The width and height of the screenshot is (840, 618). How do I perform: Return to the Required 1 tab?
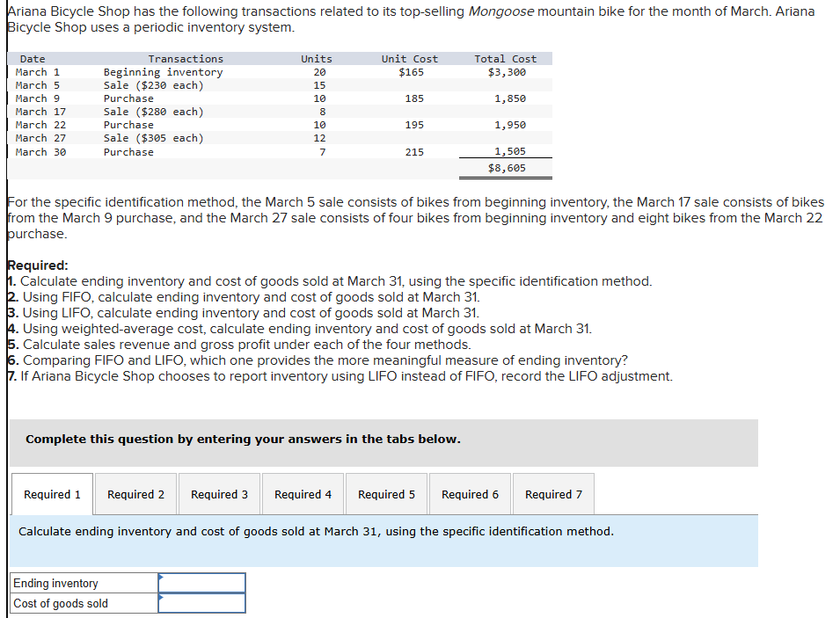click(x=52, y=493)
